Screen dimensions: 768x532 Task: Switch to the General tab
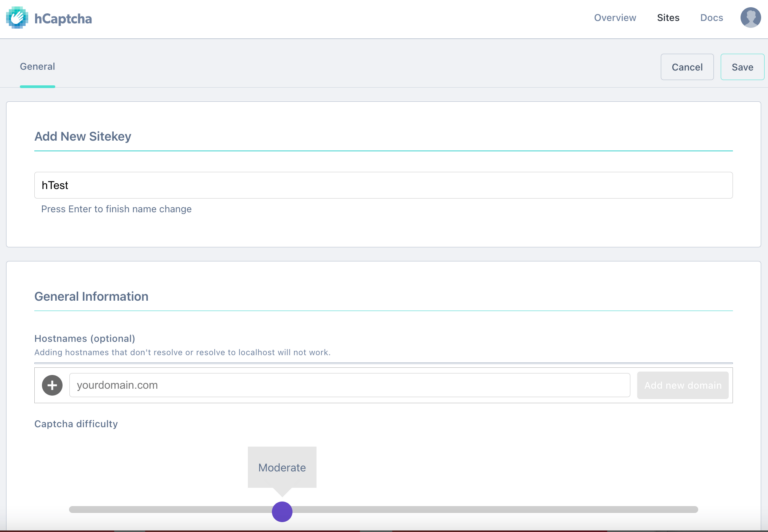[x=37, y=67]
